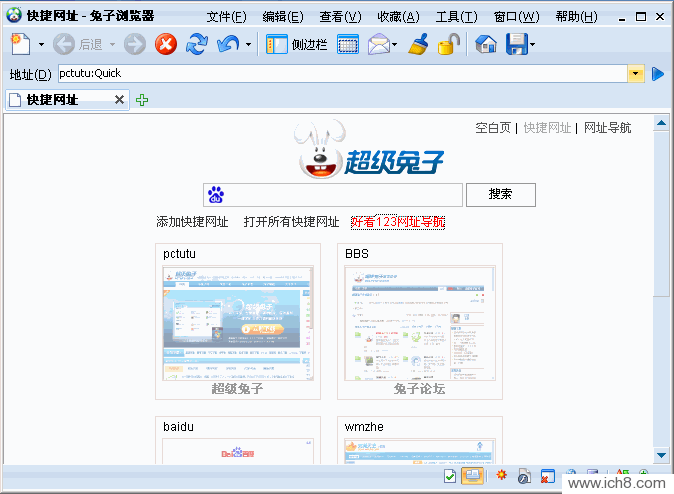Open the 工具(T) menu
This screenshot has height=494, width=674.
pyautogui.click(x=456, y=17)
